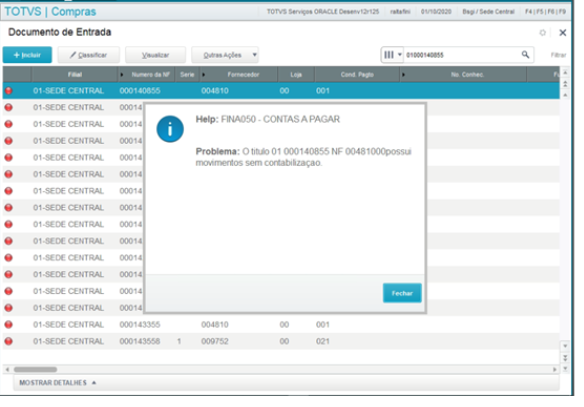
Task: Open the Outras Ações dropdown arrow
Action: click(254, 55)
